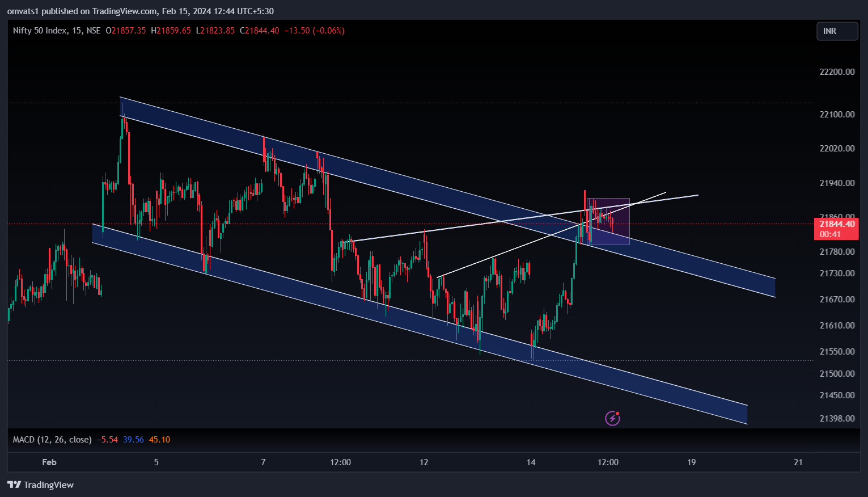
Task: Click the open price O21857.35
Action: [x=126, y=31]
